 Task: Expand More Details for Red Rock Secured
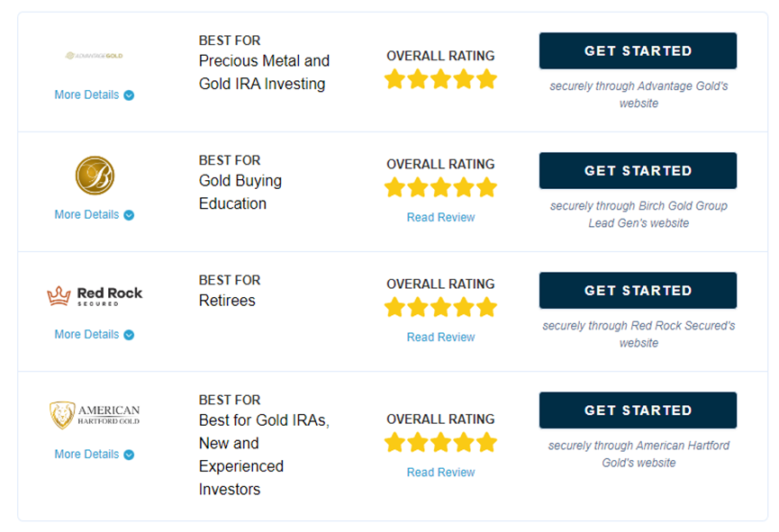[x=95, y=334]
